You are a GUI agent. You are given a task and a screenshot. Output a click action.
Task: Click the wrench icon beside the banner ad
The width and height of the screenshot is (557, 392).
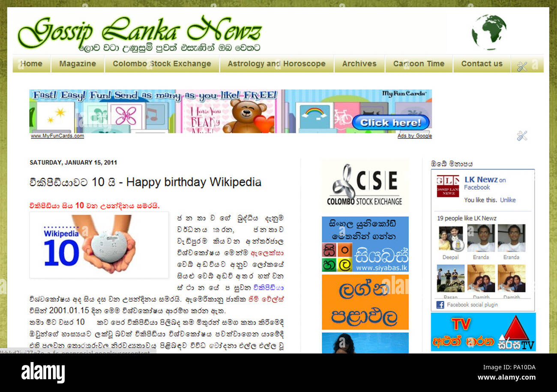[521, 136]
